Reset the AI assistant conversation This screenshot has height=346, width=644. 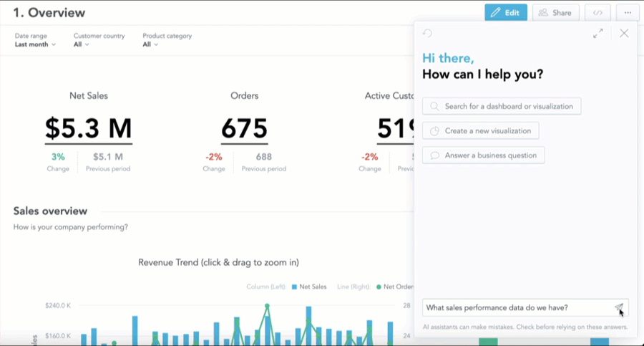coord(428,34)
